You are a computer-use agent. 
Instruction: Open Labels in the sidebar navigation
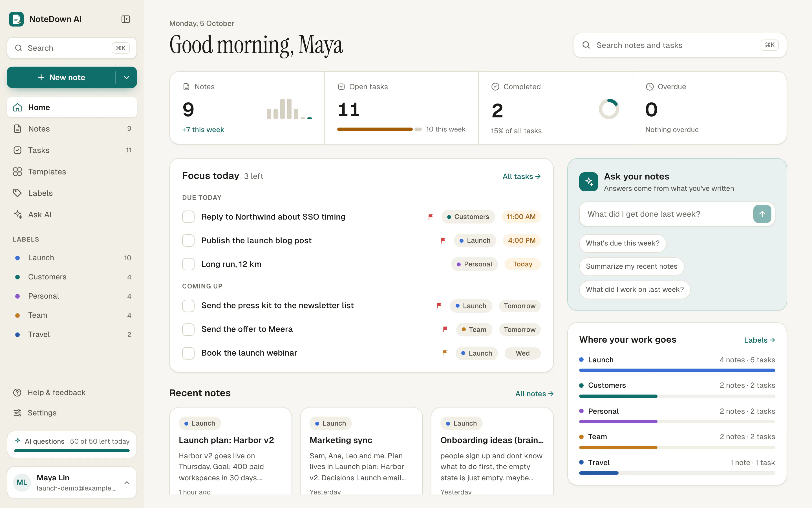72,193
